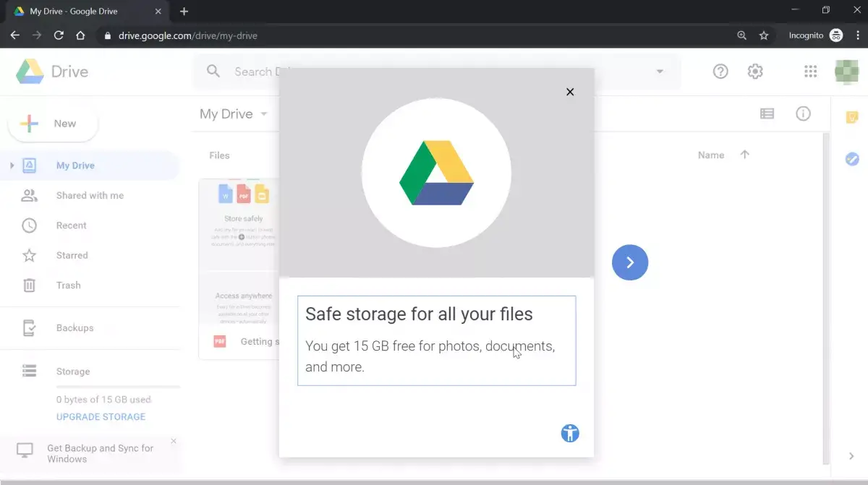868x485 pixels.
Task: Go to the browser home page
Action: coord(80,35)
